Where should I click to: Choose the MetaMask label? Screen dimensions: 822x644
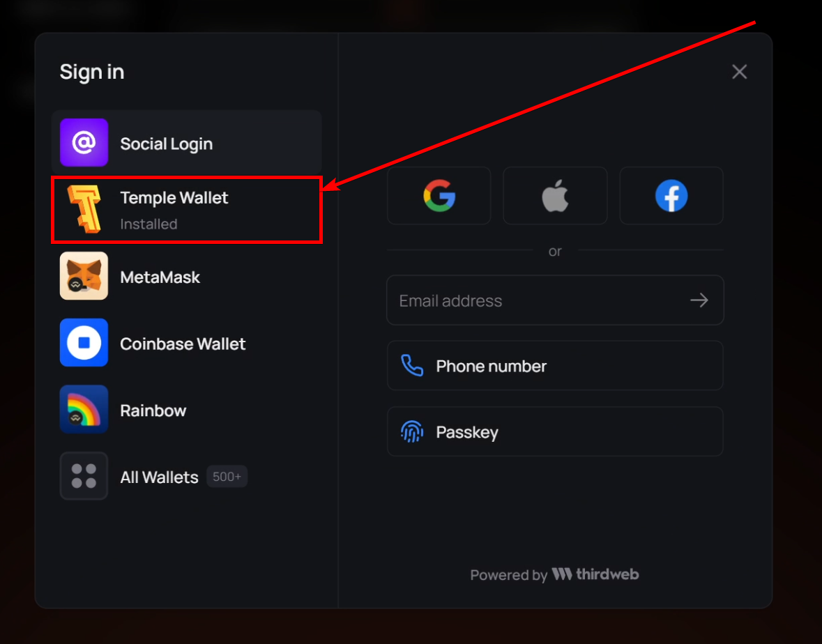point(160,277)
